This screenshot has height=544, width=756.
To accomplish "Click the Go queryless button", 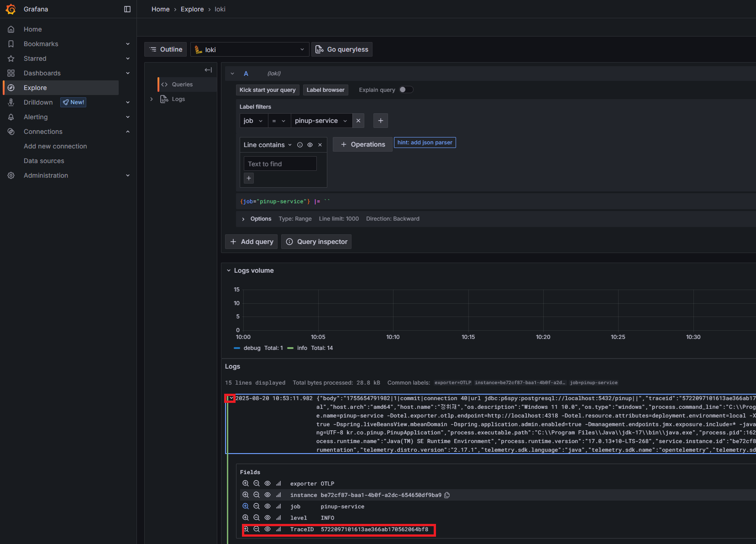I will 342,49.
